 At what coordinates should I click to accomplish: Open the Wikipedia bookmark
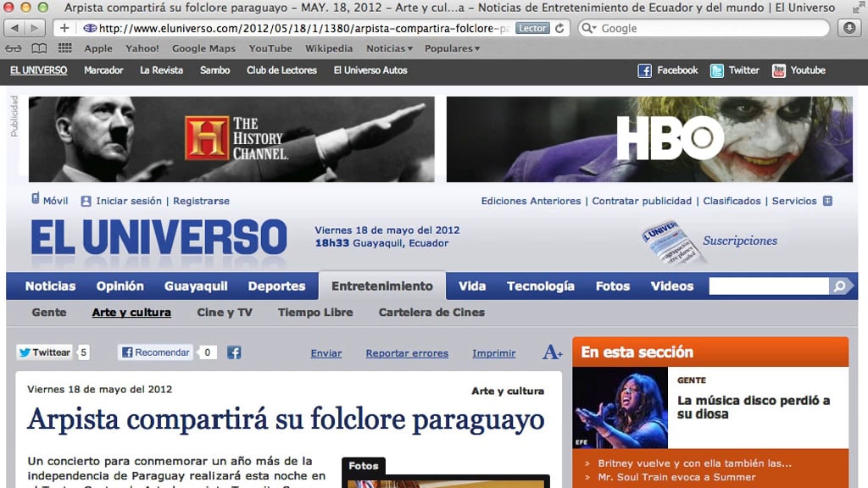(x=329, y=48)
